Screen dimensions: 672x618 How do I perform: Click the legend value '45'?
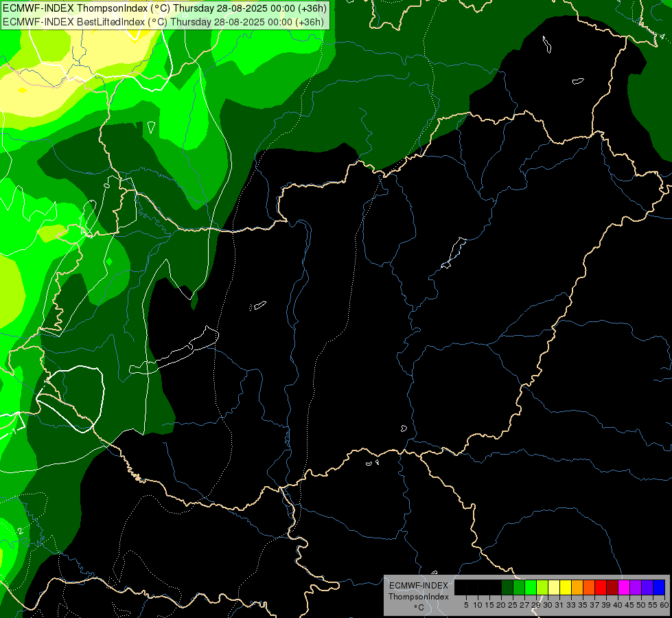click(x=630, y=605)
